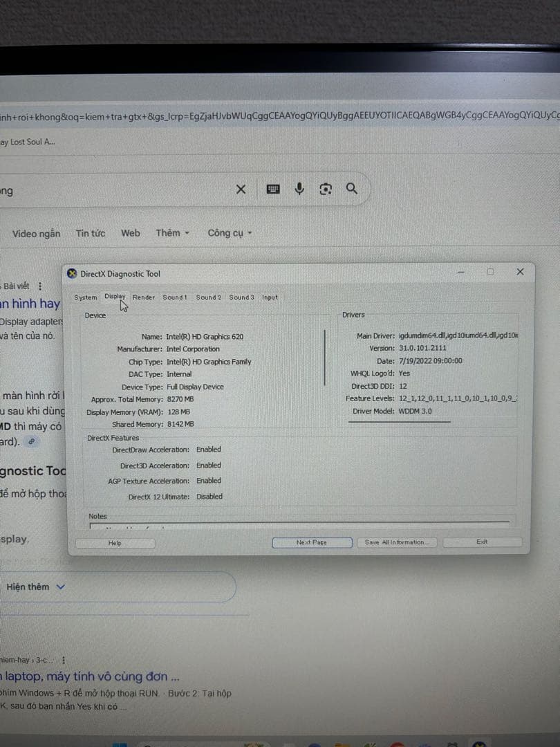The image size is (560, 747).
Task: Open three-dot menu beside Bài viết
Action: tap(40, 286)
